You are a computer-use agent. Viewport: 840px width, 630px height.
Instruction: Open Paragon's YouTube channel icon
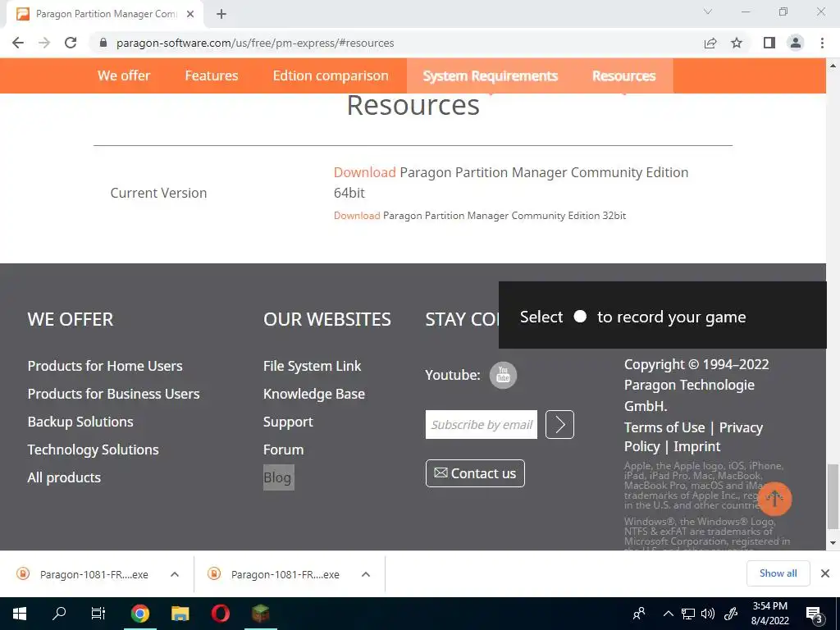tap(503, 375)
